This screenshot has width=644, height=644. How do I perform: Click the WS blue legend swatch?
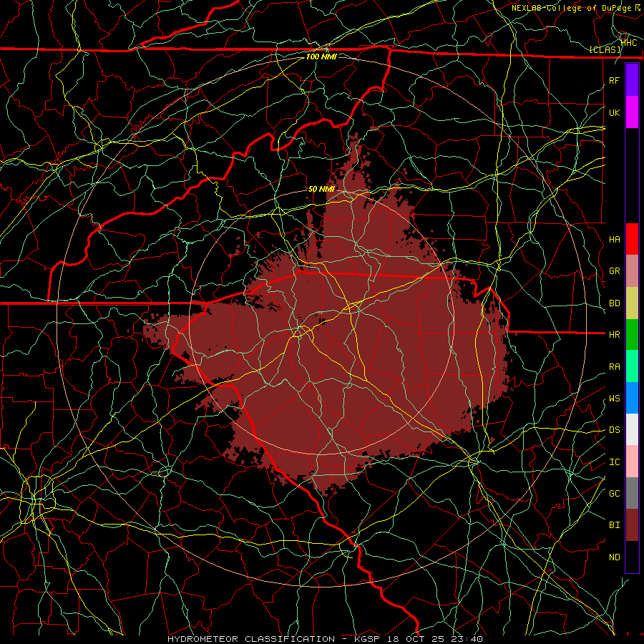coord(632,398)
